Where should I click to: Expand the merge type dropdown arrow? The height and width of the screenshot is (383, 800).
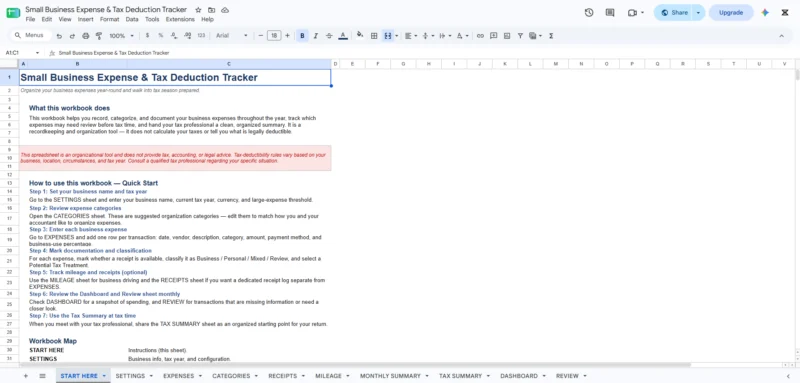coord(396,36)
